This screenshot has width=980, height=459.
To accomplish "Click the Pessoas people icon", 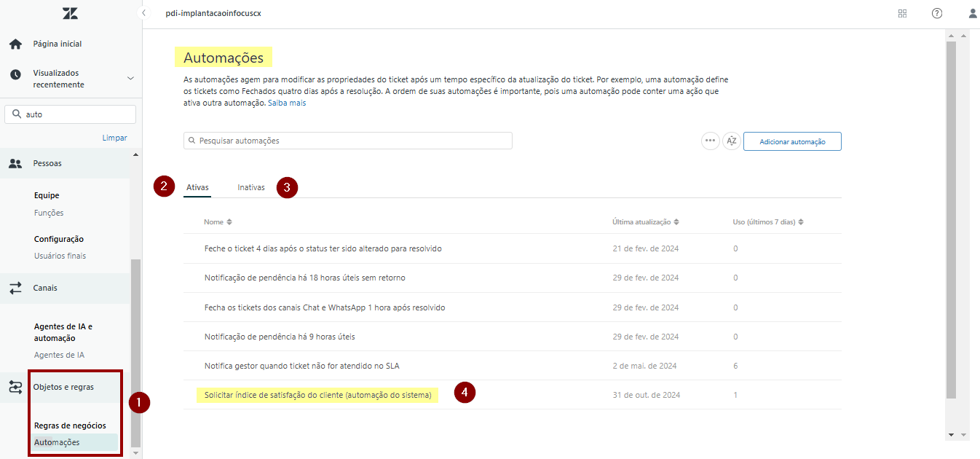I will (15, 164).
